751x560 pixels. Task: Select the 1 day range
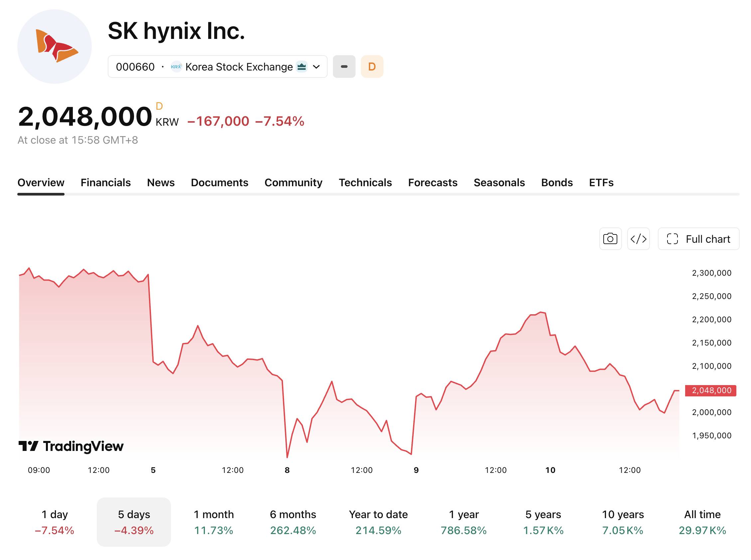54,522
